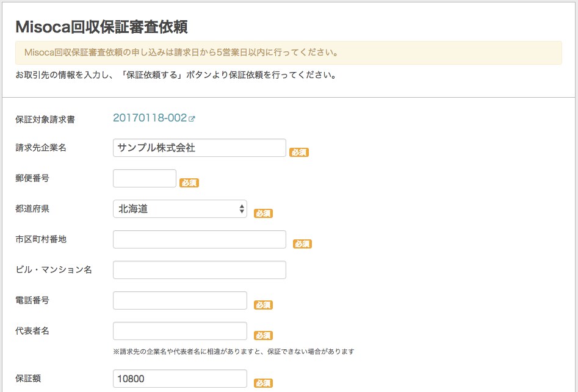Click external link icon beside invoice number
The image size is (578, 392).
click(x=192, y=118)
